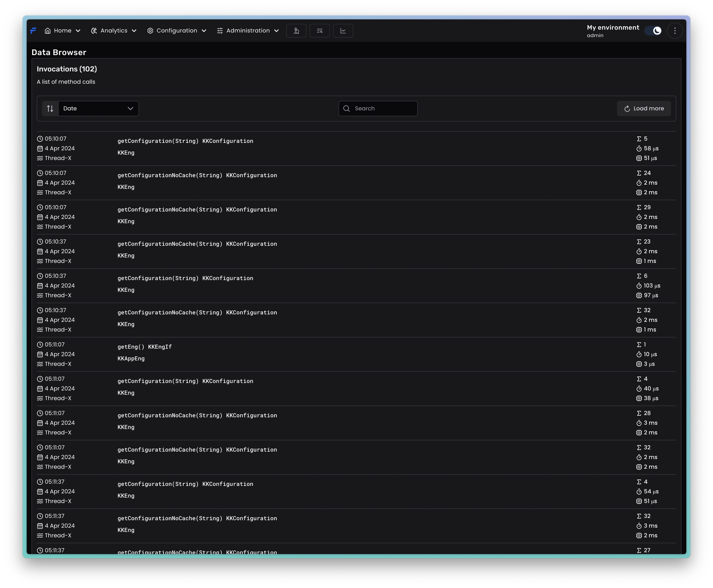The height and width of the screenshot is (588, 713).
Task: Click the blue app logo in the navbar
Action: (33, 31)
